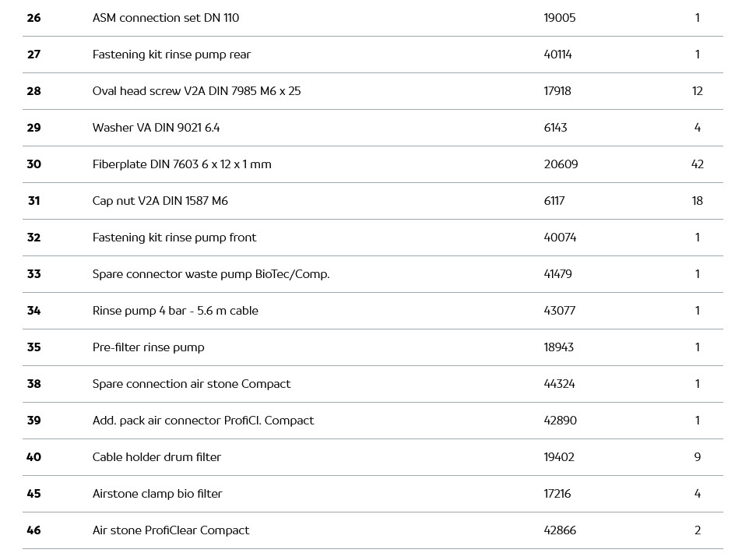
Task: Select part number 40074
Action: click(x=560, y=238)
